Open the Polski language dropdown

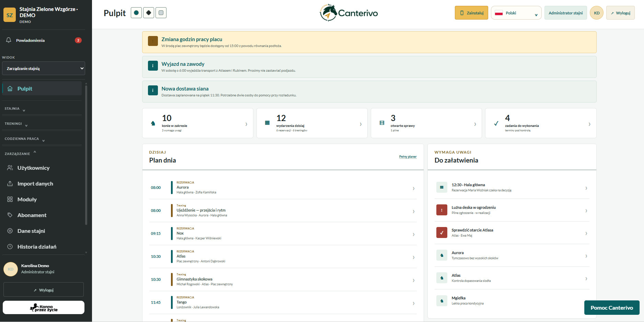(516, 13)
